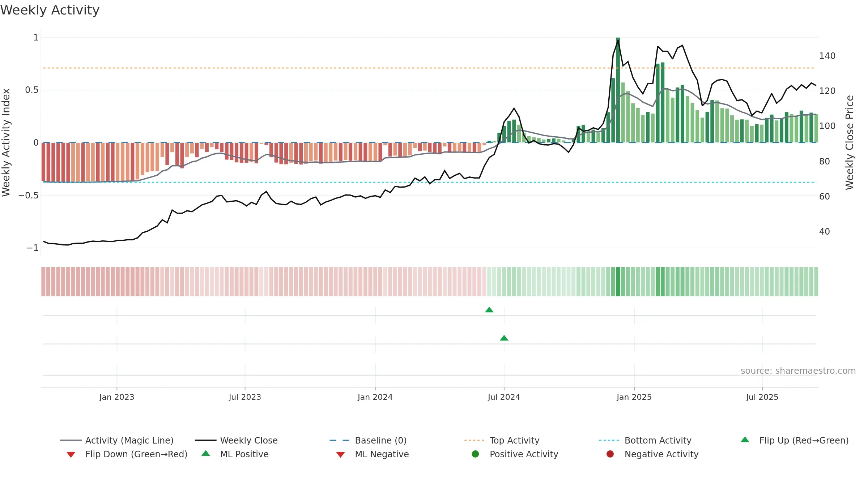Click the Negative Activity red circle icon

(x=610, y=454)
